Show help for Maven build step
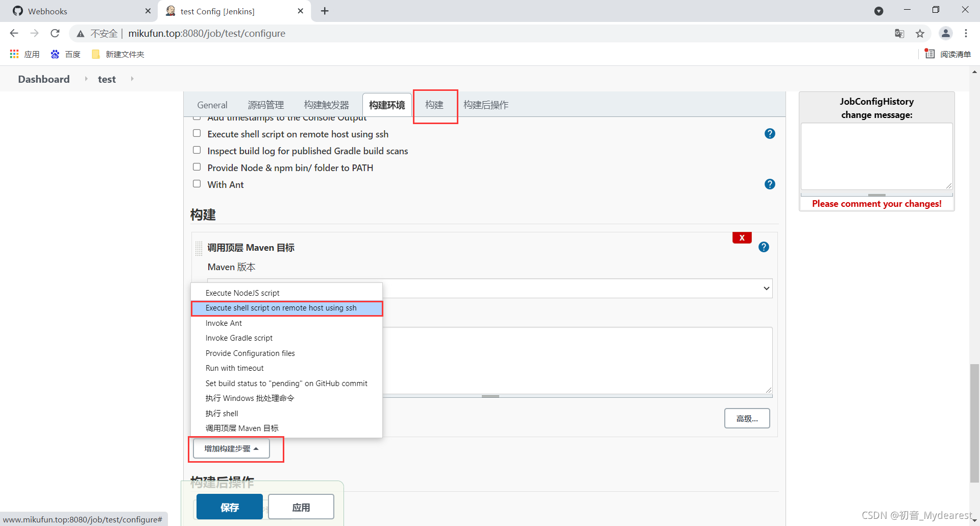This screenshot has width=980, height=526. (764, 247)
